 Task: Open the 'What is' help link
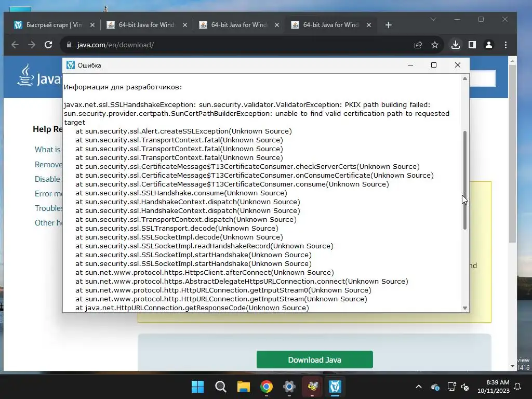coord(48,150)
